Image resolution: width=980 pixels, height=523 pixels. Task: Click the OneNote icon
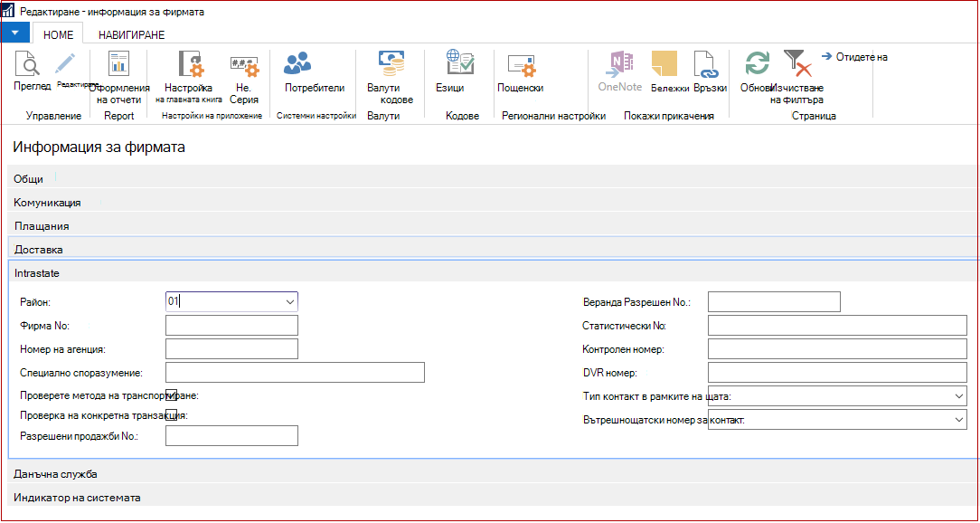pos(620,64)
